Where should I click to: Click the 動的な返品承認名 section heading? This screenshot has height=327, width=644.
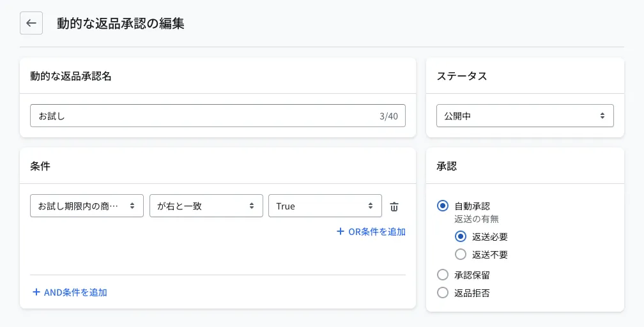pyautogui.click(x=71, y=76)
